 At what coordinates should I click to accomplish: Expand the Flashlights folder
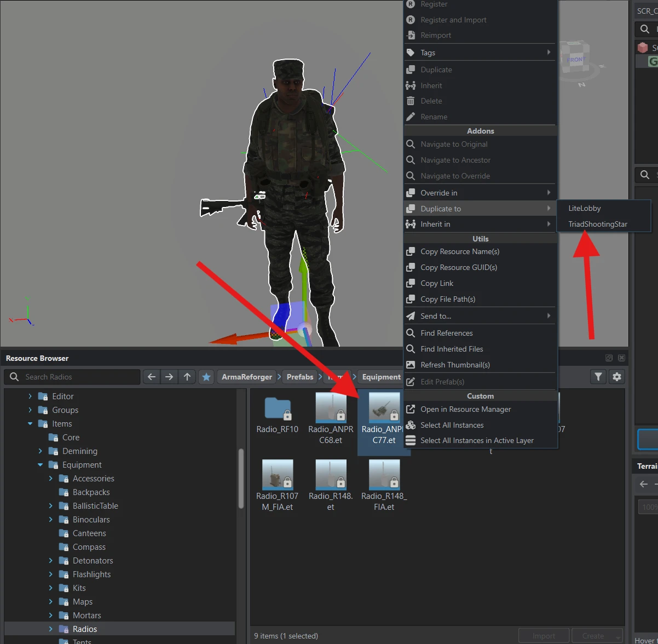[51, 574]
